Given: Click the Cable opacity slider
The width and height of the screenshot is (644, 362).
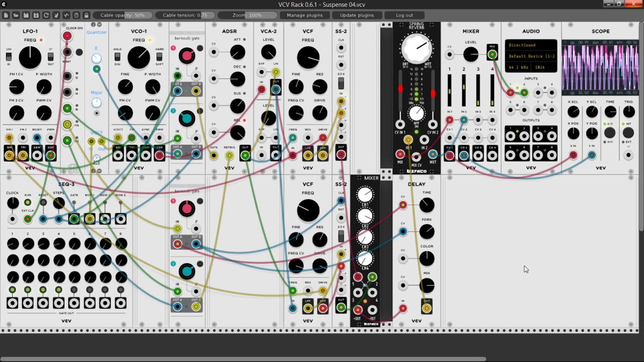Looking at the screenshot, I should coord(122,15).
